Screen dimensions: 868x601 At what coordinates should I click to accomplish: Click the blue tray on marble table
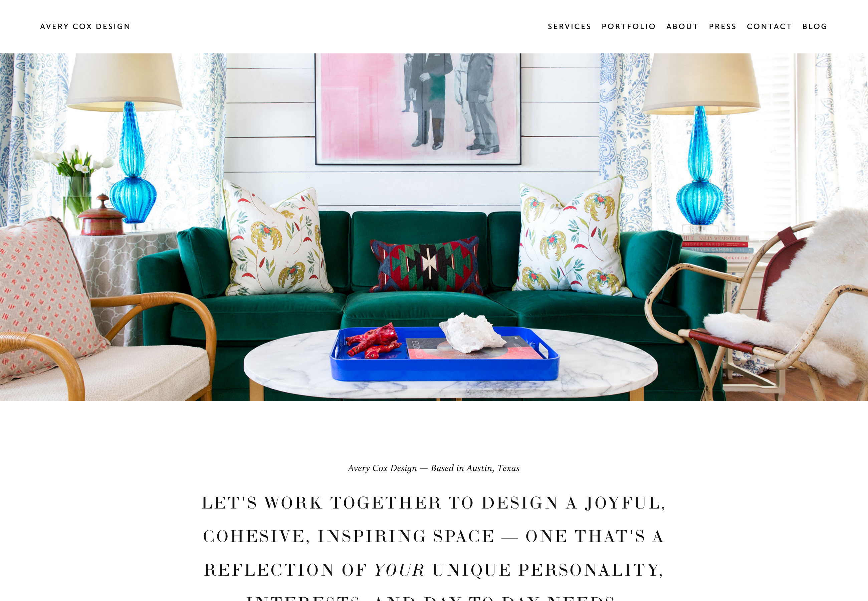click(444, 354)
